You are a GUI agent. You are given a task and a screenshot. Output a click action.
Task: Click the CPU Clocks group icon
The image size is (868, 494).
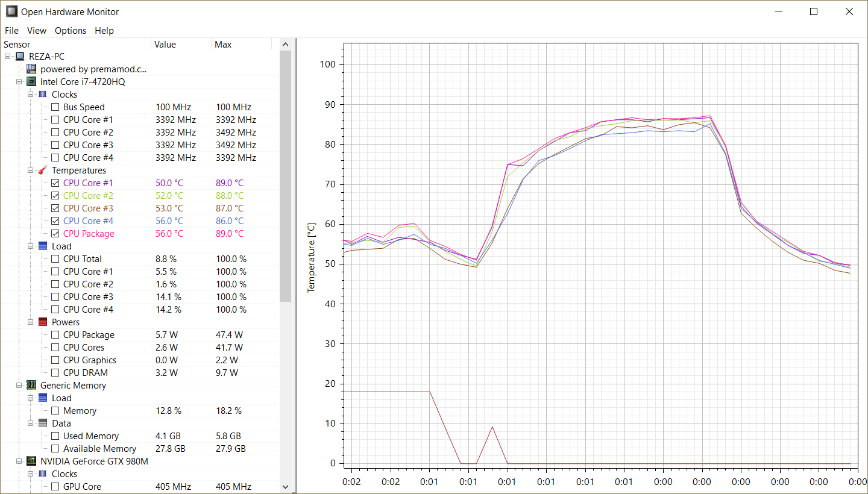tap(43, 94)
